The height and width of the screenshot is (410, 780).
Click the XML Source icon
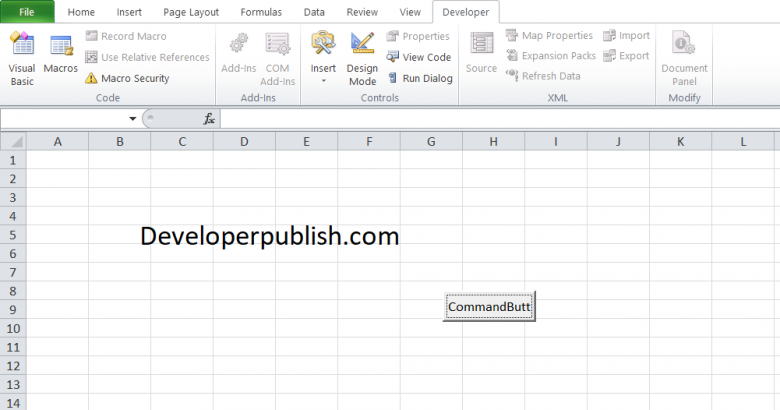pos(481,56)
